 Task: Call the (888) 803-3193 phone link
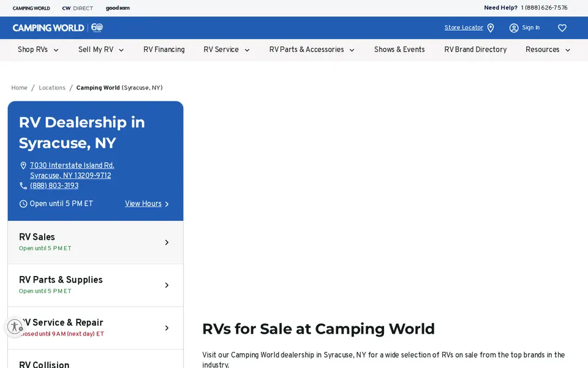click(x=55, y=186)
